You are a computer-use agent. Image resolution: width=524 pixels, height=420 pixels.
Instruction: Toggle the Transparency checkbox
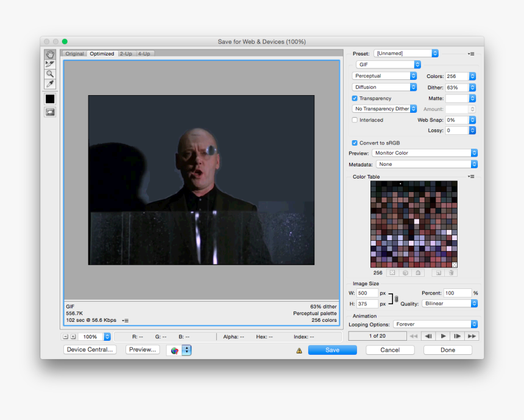pyautogui.click(x=355, y=98)
